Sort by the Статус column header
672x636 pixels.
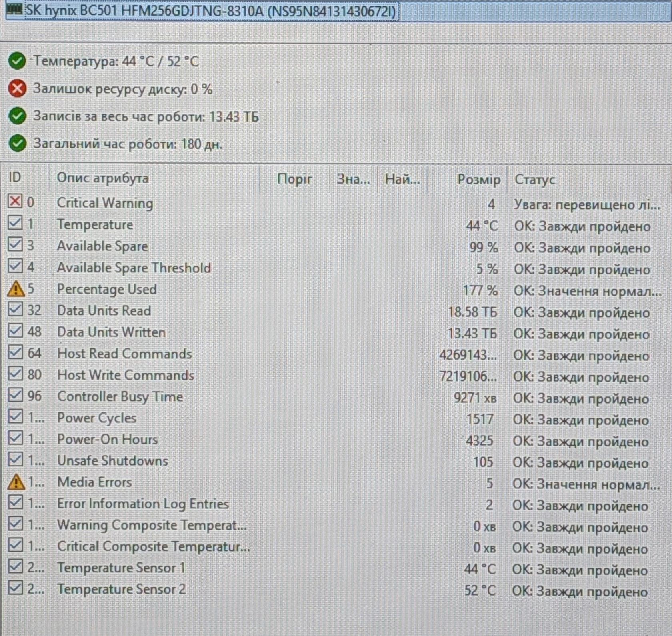click(x=534, y=180)
